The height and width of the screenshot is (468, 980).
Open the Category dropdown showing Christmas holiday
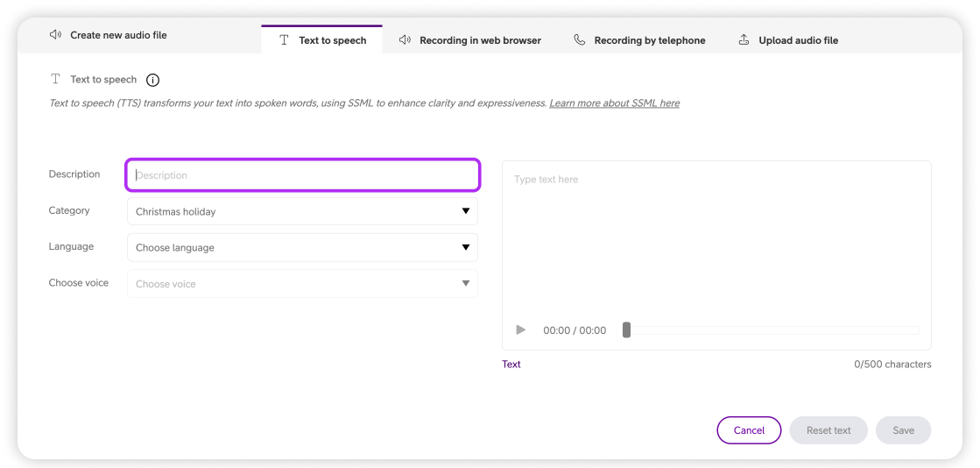pyautogui.click(x=302, y=211)
